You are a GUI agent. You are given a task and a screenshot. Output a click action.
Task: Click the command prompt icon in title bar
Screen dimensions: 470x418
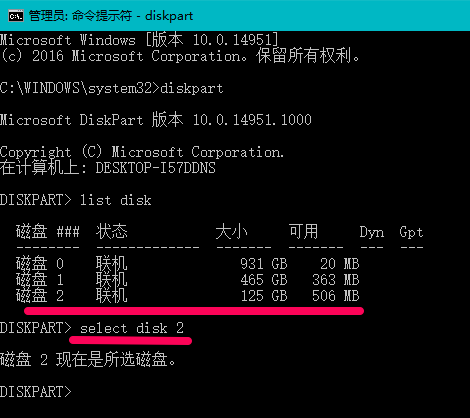16,15
